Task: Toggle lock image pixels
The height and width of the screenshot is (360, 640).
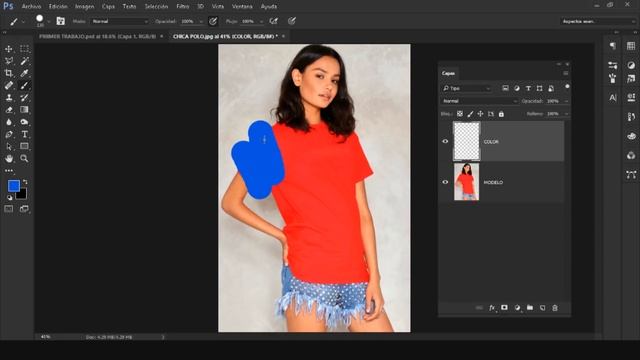Action: point(470,114)
